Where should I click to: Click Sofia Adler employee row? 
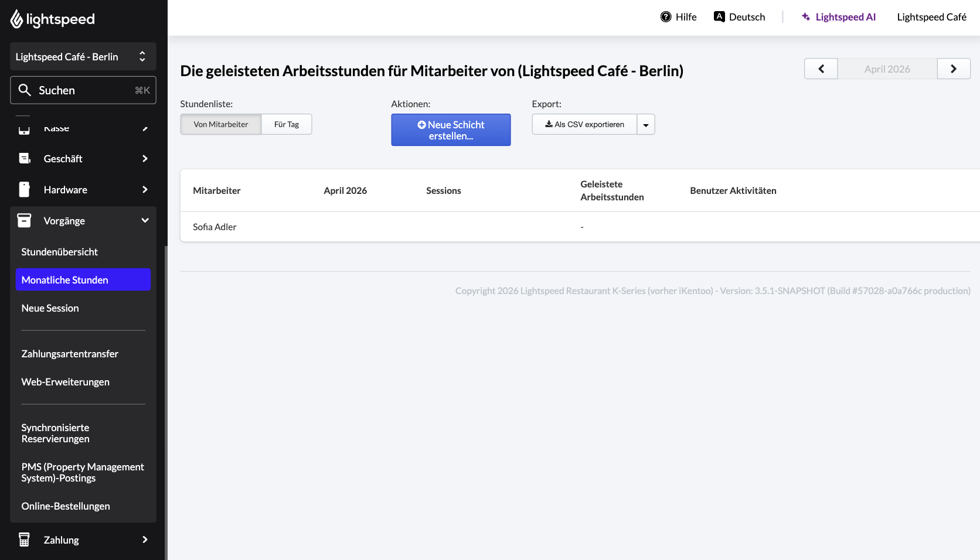pos(580,227)
